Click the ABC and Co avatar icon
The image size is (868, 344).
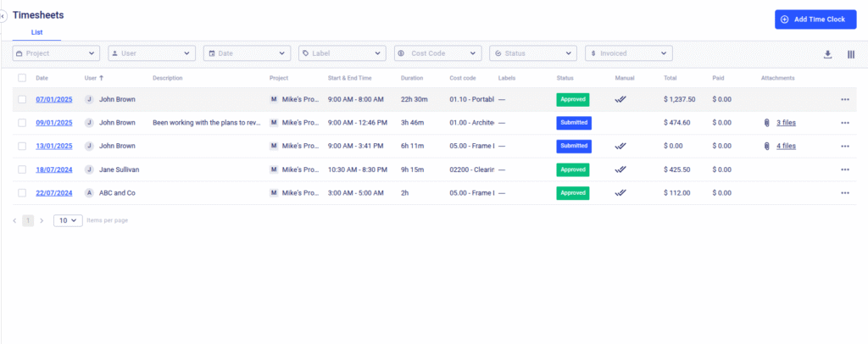point(89,193)
